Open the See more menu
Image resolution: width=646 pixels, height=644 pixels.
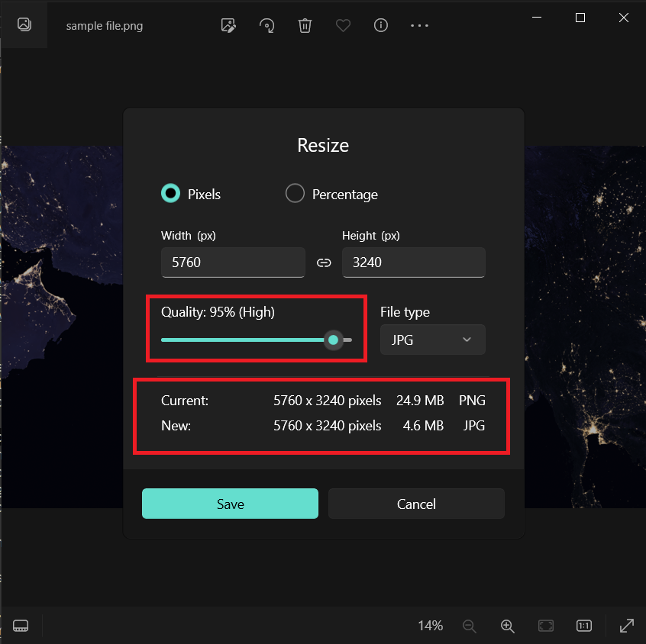pos(419,25)
